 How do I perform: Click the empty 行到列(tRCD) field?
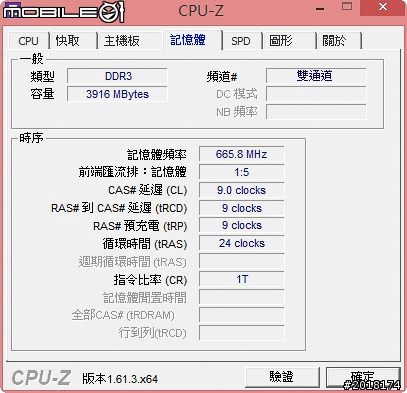click(242, 333)
